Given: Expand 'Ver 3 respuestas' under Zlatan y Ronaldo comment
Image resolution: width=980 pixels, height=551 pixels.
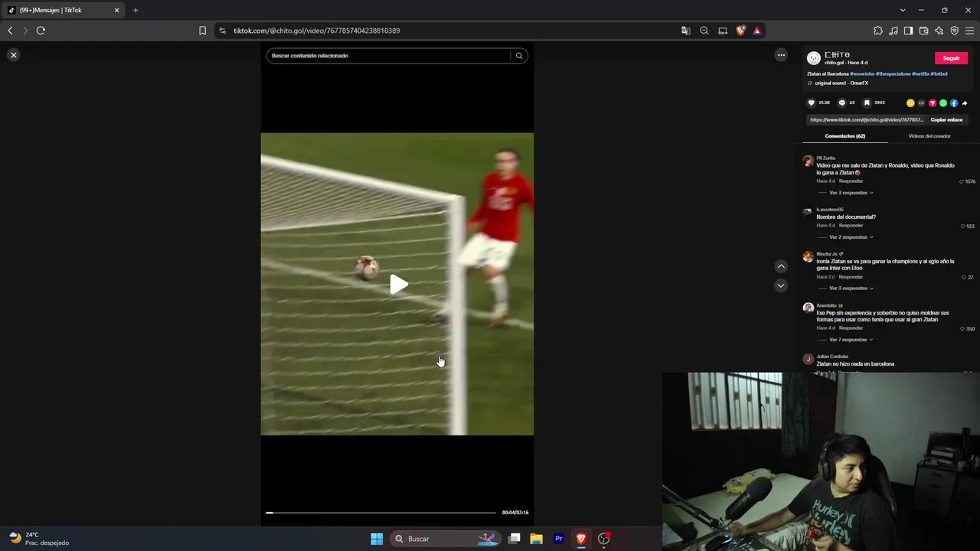Looking at the screenshot, I should coord(851,193).
